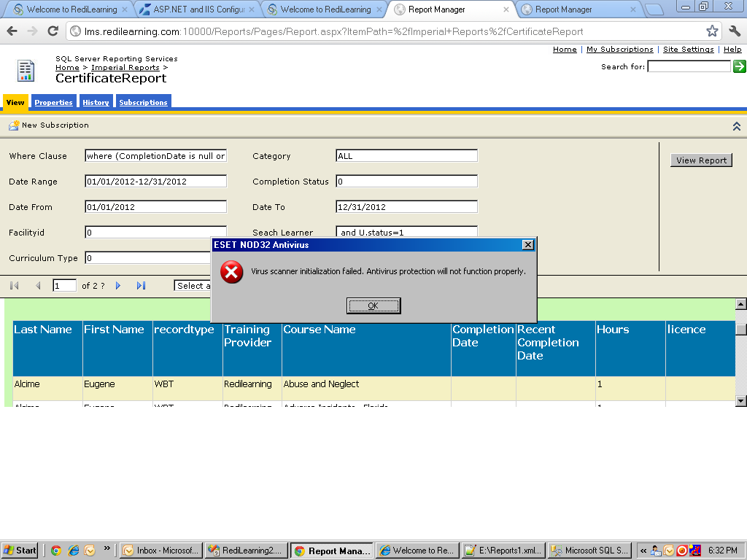Click the Site Settings link
The width and height of the screenshot is (747, 560).
[x=688, y=50]
